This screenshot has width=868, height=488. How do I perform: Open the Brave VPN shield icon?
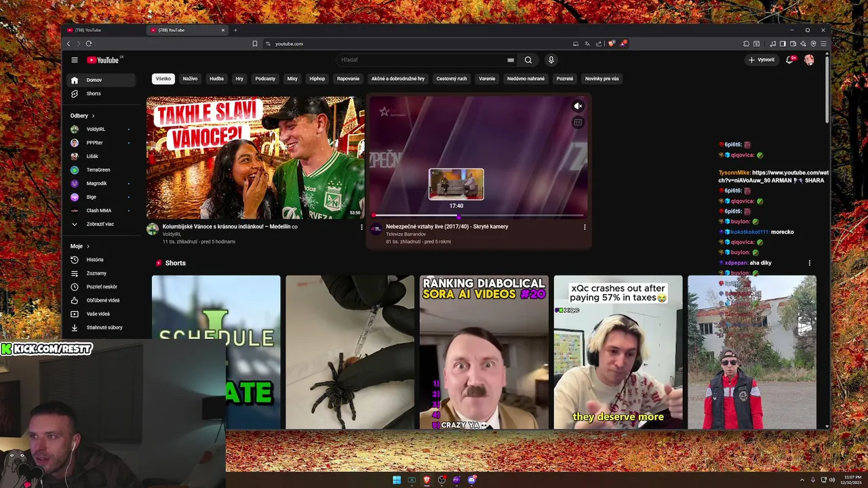(813, 43)
